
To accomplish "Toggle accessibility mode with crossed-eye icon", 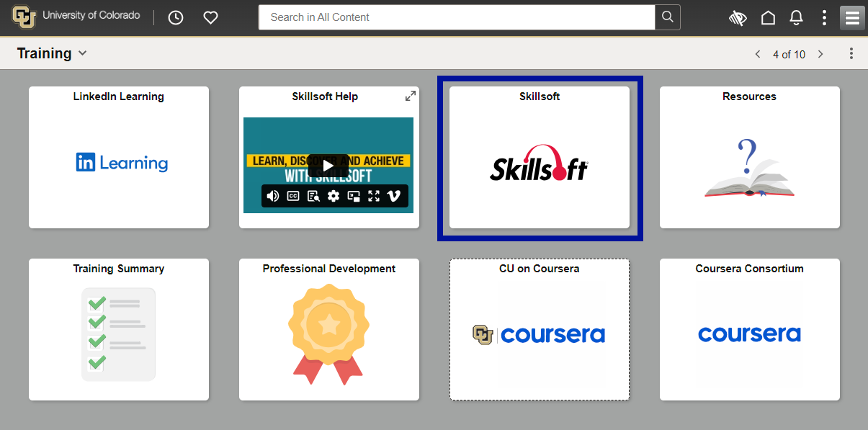I will (x=738, y=18).
